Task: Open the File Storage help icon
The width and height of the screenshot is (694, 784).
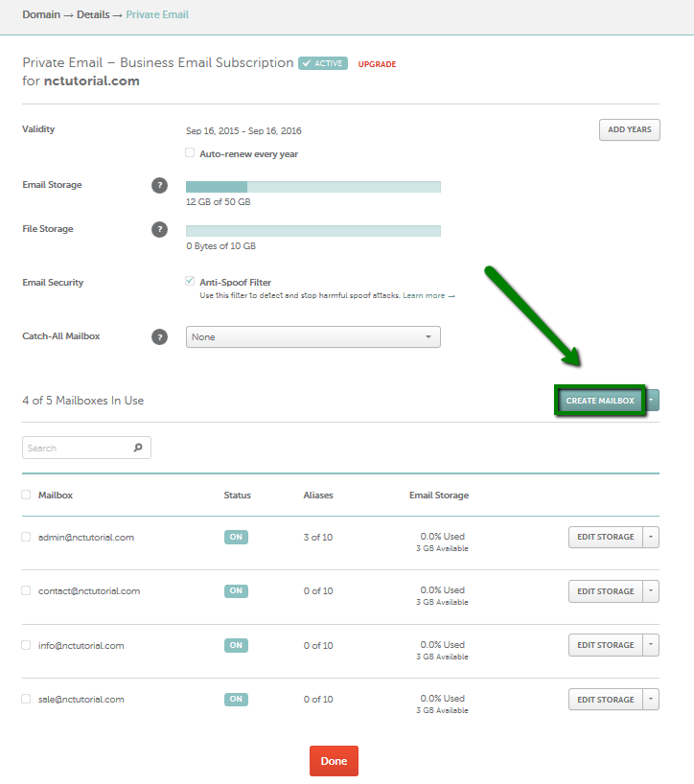Action: point(159,229)
